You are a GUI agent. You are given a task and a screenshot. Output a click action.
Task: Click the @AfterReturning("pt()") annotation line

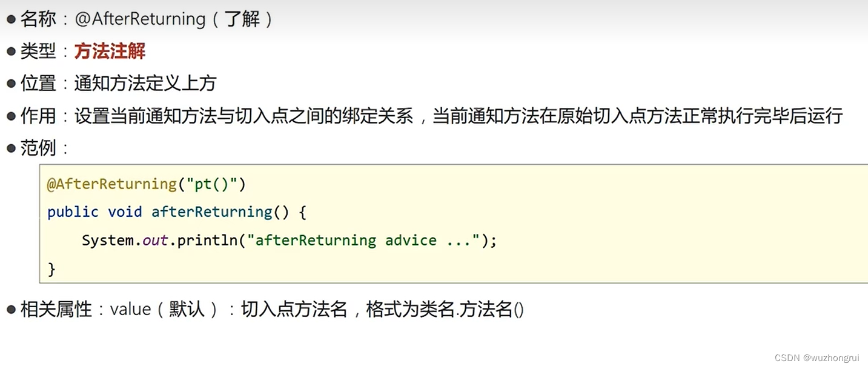point(147,184)
